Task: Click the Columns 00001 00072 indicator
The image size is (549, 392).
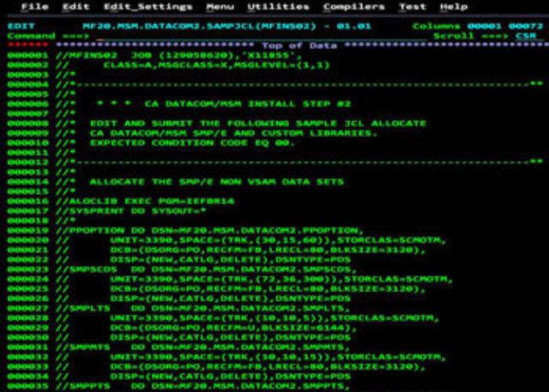Action: (478, 27)
